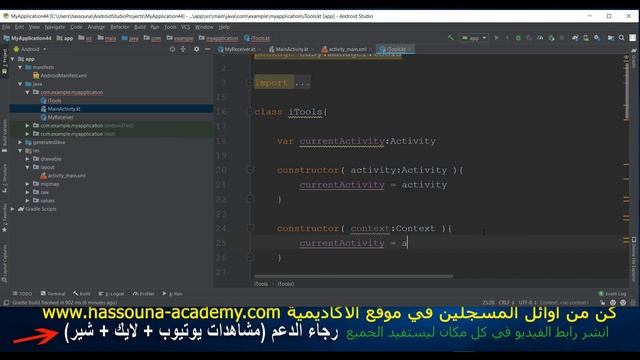Image resolution: width=640 pixels, height=360 pixels.
Task: Open the Search Everywhere magnifier icon
Action: tap(622, 38)
